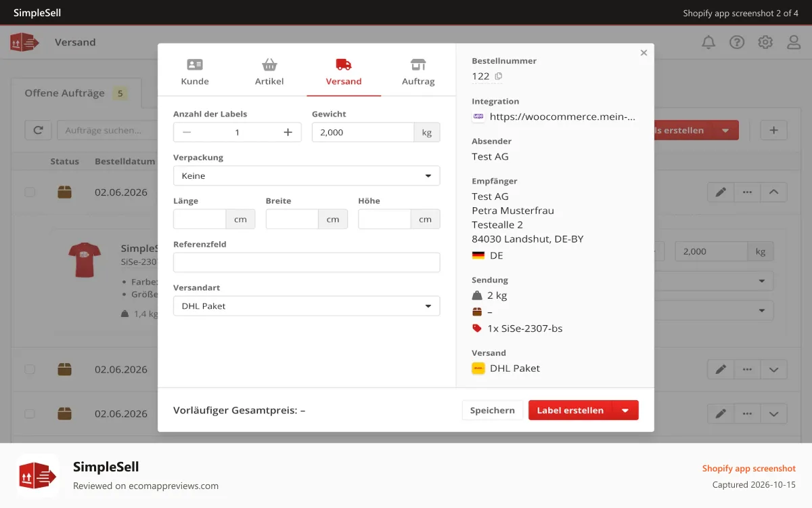Open the Label erstellen dropdown arrow in dialog

click(625, 410)
